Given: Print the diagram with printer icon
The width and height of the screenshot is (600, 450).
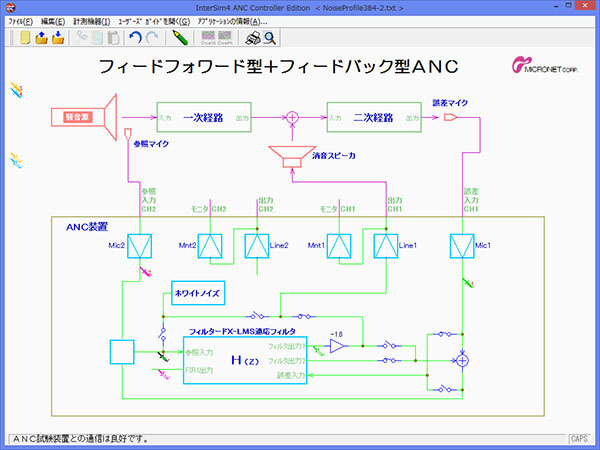Looking at the screenshot, I should tap(253, 38).
